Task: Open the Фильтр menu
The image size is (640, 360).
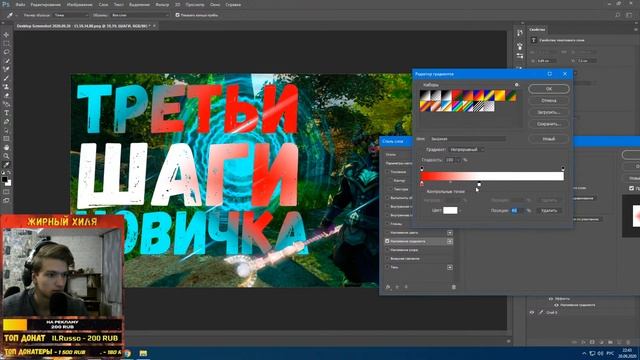Action: coord(162,5)
